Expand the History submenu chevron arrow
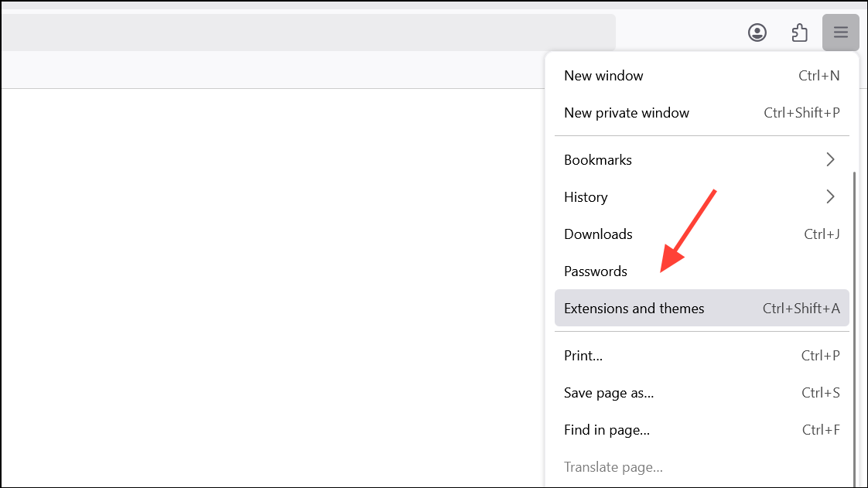This screenshot has height=488, width=868. [830, 197]
